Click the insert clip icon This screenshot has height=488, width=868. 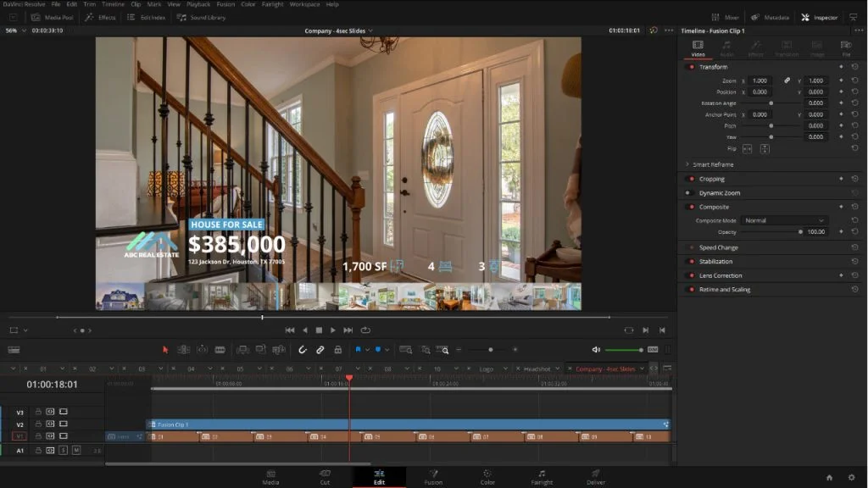[242, 350]
